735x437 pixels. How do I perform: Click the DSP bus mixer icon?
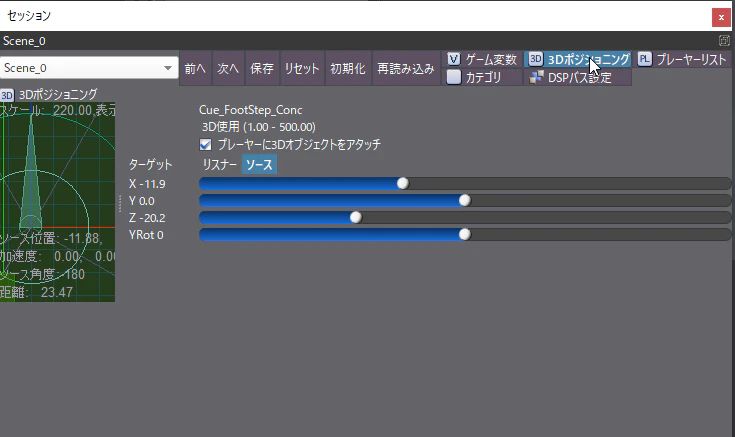(536, 77)
